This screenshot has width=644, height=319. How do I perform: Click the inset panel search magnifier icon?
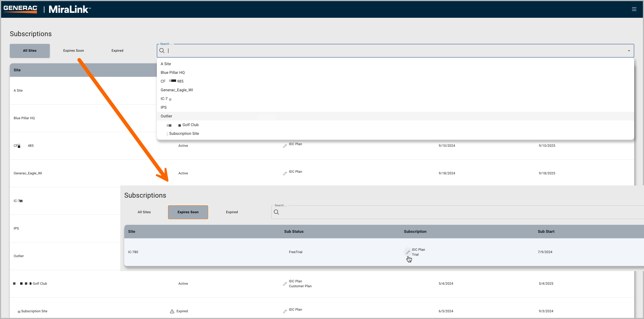[x=276, y=212]
